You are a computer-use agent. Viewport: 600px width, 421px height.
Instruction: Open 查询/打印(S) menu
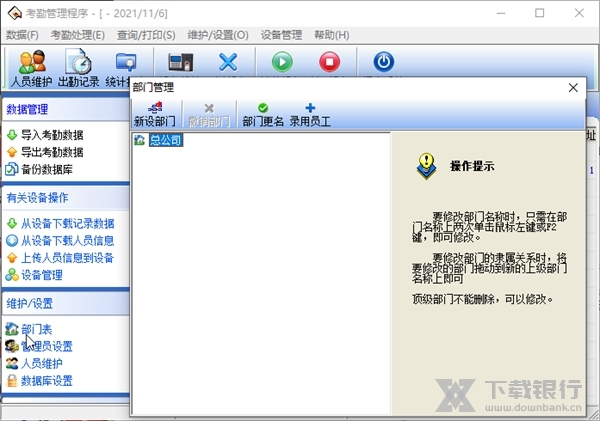[146, 35]
